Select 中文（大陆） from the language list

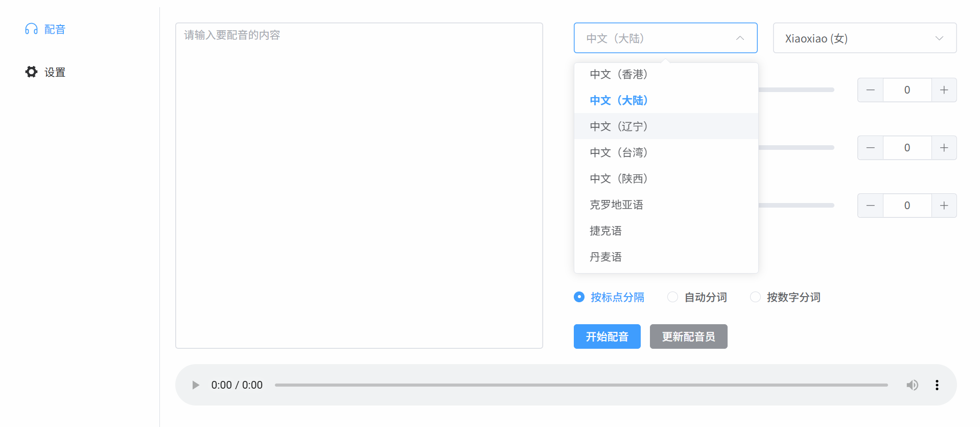pos(666,100)
